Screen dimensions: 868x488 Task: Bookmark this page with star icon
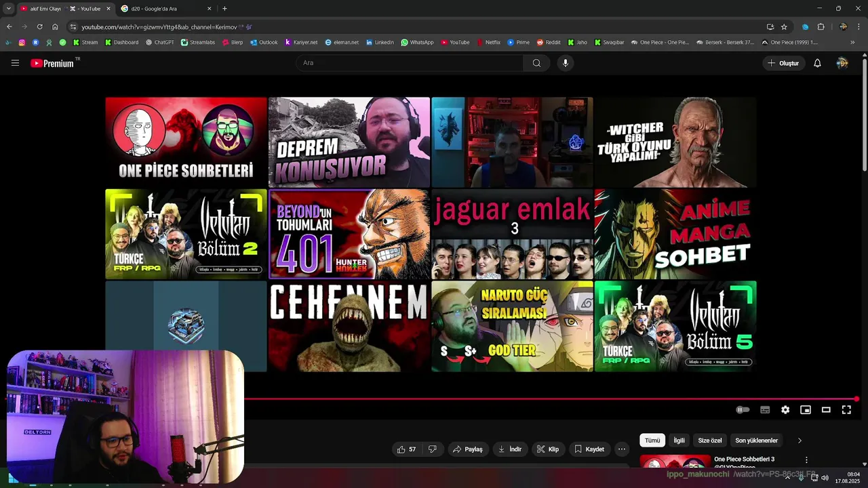(784, 26)
